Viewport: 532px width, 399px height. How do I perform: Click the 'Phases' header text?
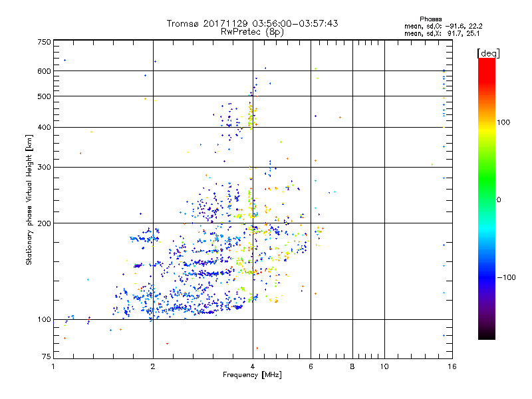tap(430, 19)
